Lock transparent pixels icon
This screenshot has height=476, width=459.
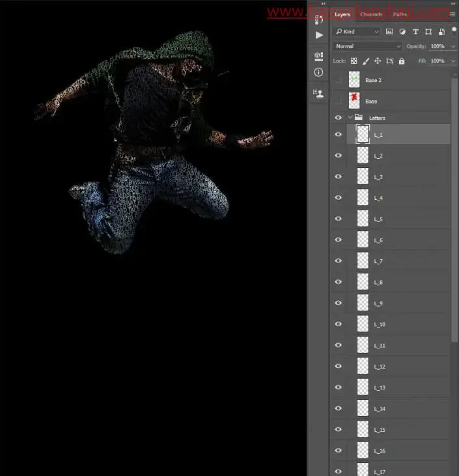(x=354, y=61)
